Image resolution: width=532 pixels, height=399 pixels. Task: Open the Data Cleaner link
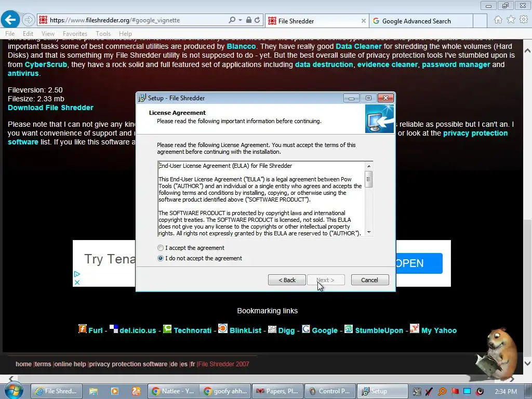point(358,46)
